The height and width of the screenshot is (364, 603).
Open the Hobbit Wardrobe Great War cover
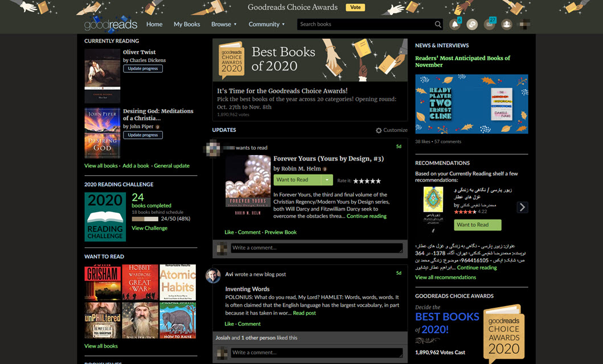coord(140,282)
